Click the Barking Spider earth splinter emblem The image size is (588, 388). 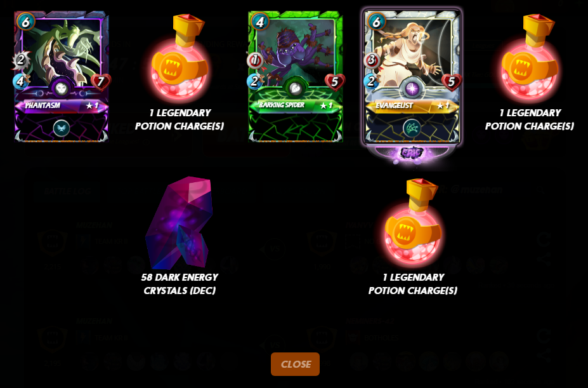click(295, 88)
